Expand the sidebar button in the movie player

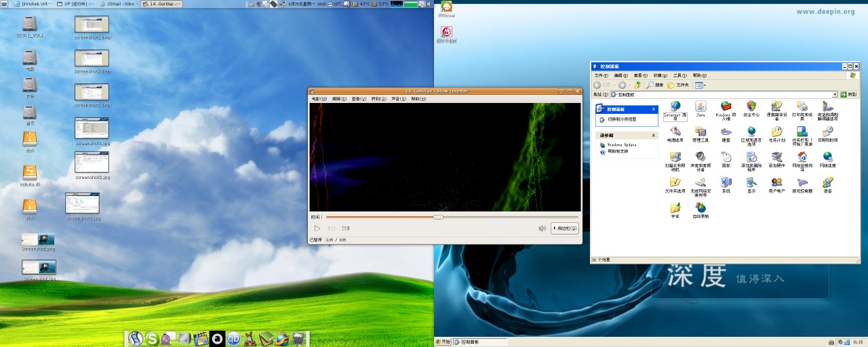pyautogui.click(x=565, y=228)
